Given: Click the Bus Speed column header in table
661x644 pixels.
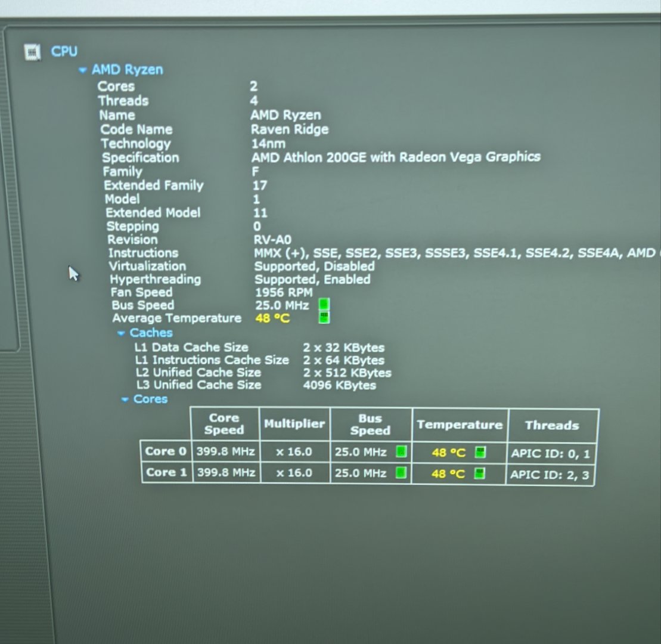Looking at the screenshot, I should (x=371, y=425).
